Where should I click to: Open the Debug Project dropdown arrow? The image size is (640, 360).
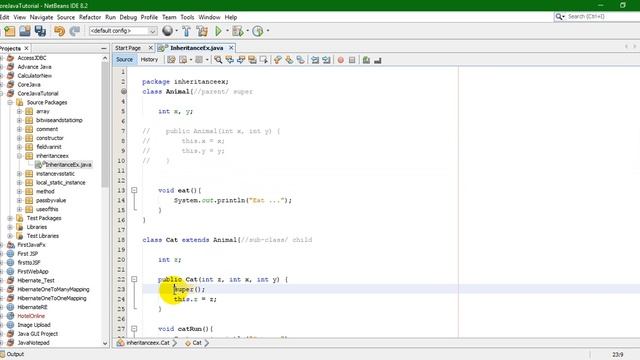click(x=247, y=31)
